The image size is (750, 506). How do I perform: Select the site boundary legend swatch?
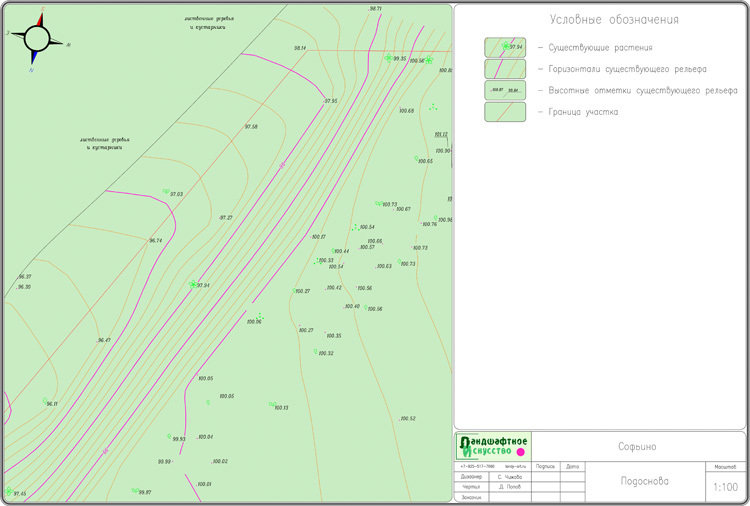point(505,112)
